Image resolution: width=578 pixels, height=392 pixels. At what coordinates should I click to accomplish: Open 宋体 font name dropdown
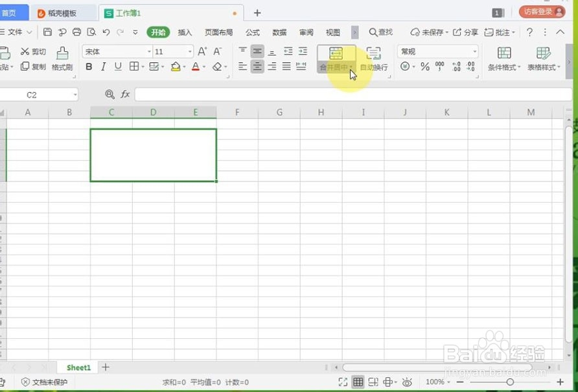pyautogui.click(x=149, y=52)
